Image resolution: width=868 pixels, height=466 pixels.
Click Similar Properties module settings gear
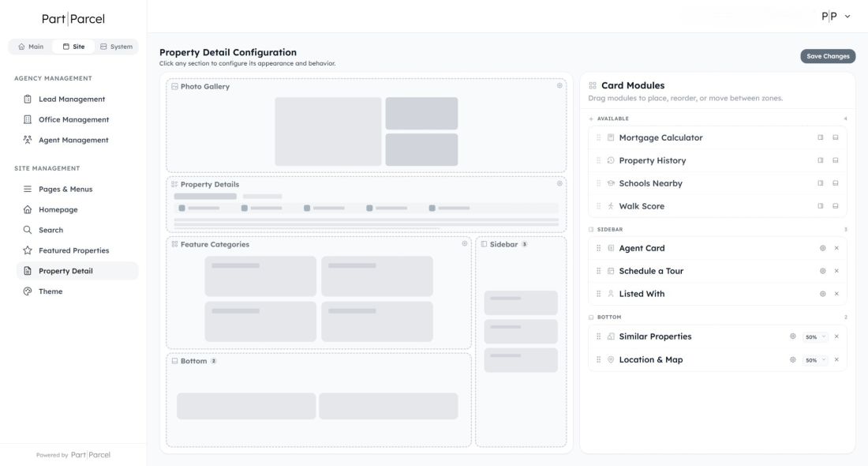tap(793, 336)
